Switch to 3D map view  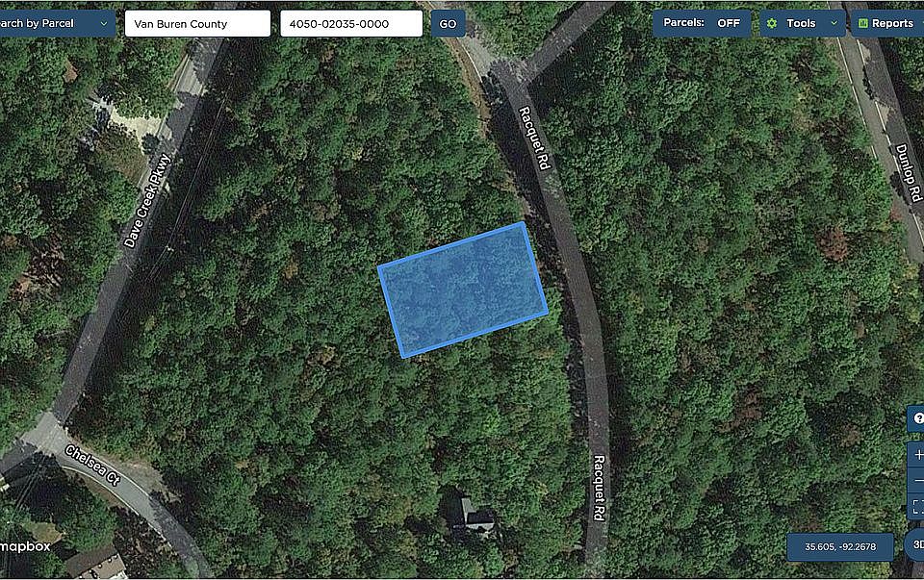pyautogui.click(x=915, y=545)
